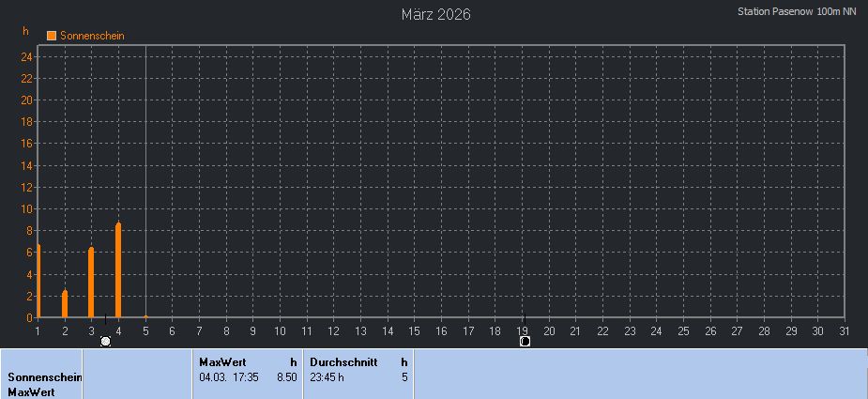Click day 5 on the x-axis
This screenshot has width=868, height=399.
coord(145,330)
